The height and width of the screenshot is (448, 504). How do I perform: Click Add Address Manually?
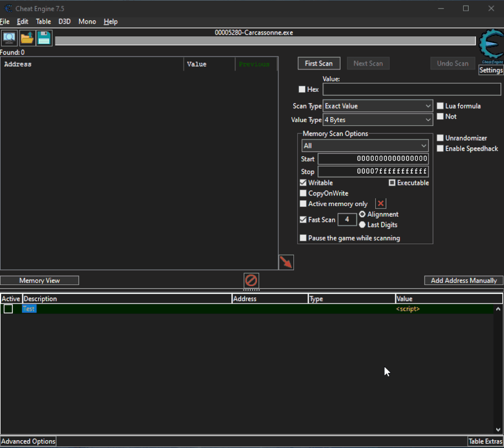pos(464,280)
